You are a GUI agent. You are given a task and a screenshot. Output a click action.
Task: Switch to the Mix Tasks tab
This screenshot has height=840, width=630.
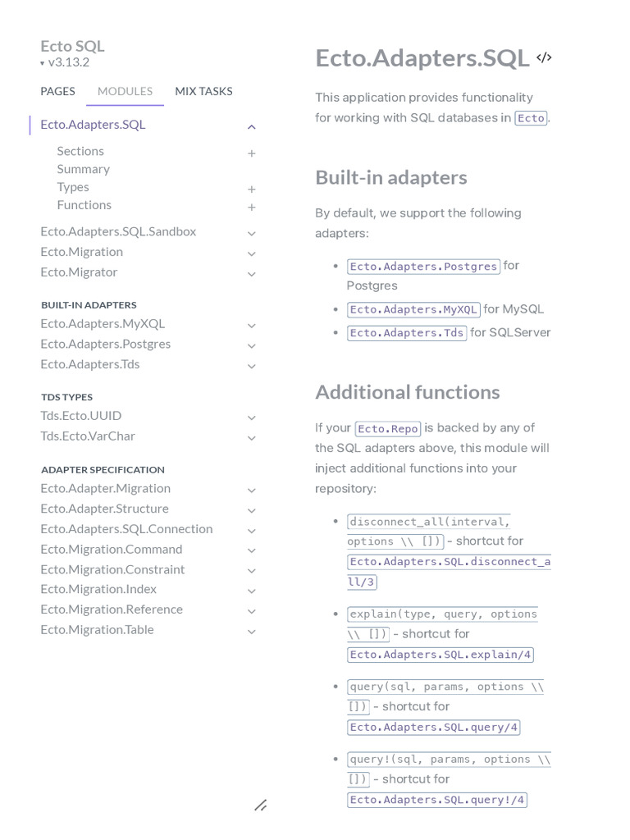[x=203, y=91]
